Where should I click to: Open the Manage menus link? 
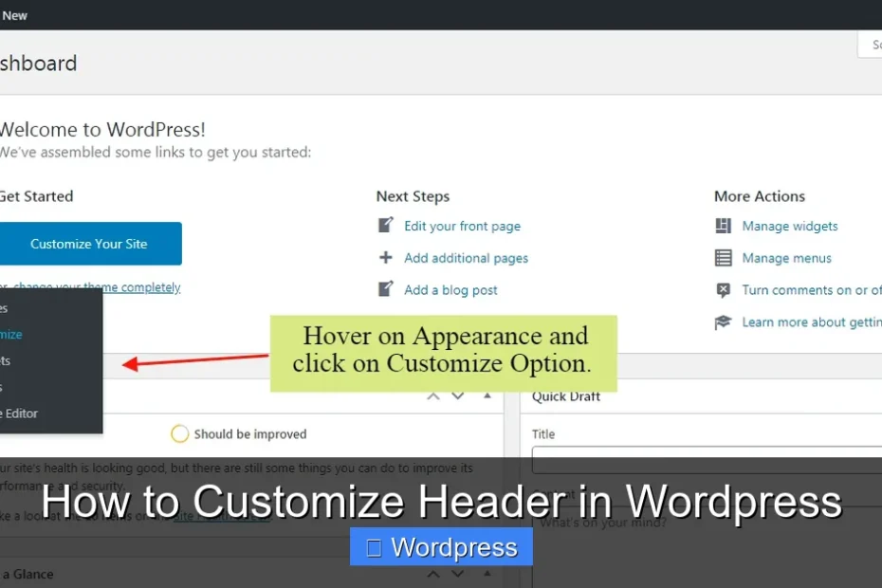pyautogui.click(x=786, y=258)
